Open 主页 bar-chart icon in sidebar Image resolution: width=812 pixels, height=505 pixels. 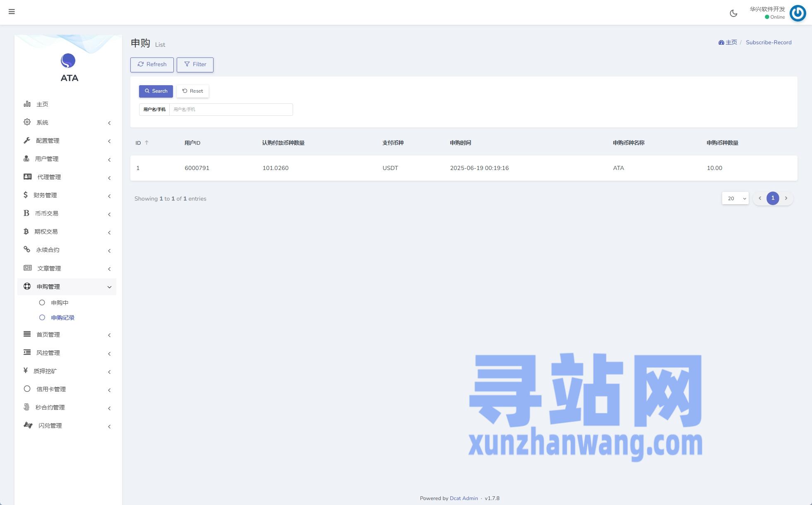coord(27,104)
